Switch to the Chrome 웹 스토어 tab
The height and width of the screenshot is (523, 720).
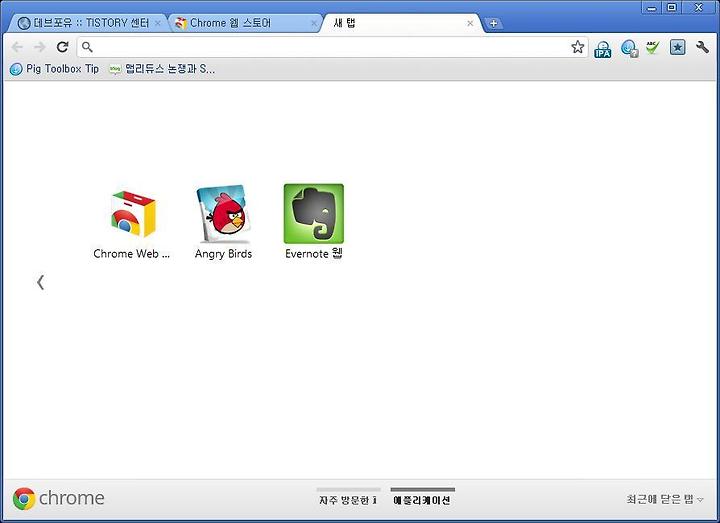[x=246, y=23]
